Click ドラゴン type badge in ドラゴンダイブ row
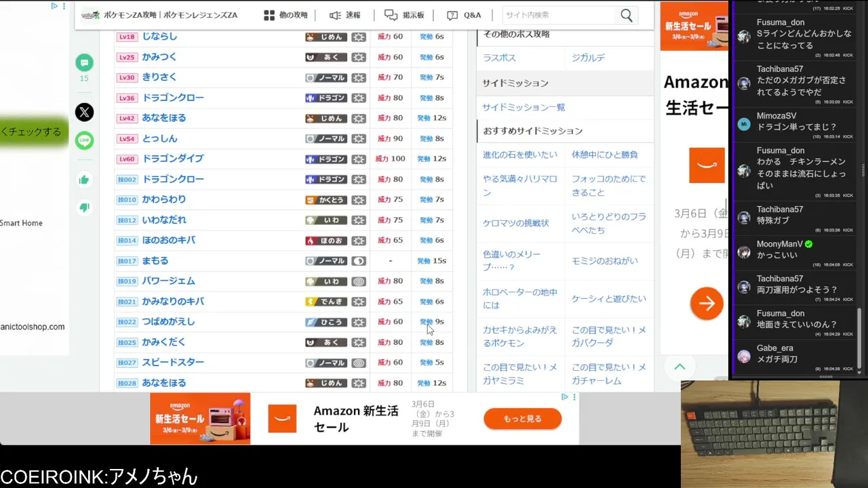The image size is (868, 488). pos(326,159)
